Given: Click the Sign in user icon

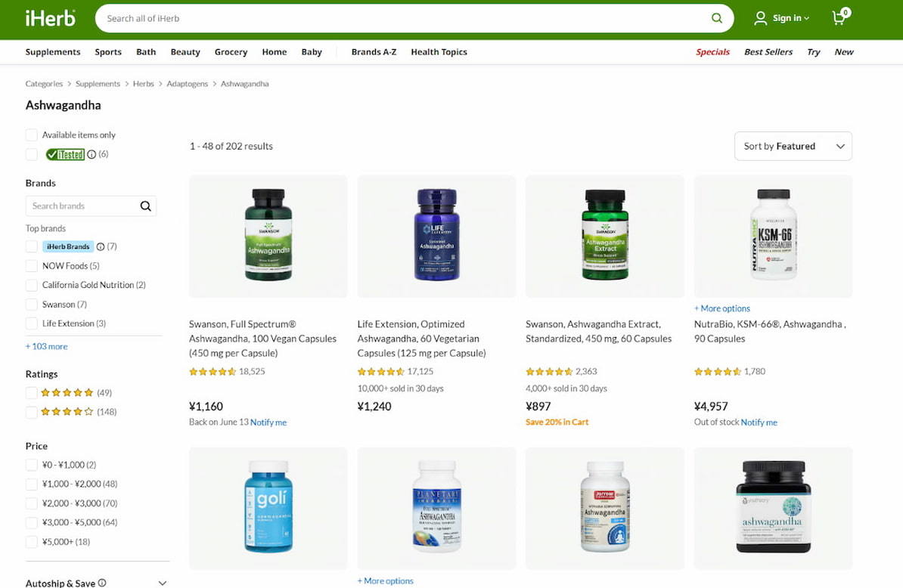Looking at the screenshot, I should [x=760, y=18].
